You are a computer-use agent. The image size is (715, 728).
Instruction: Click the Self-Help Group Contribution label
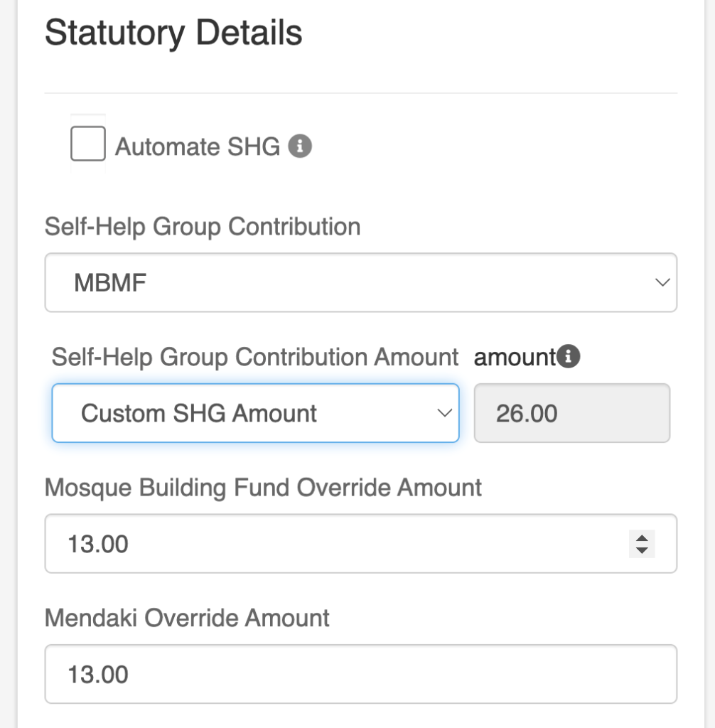203,227
